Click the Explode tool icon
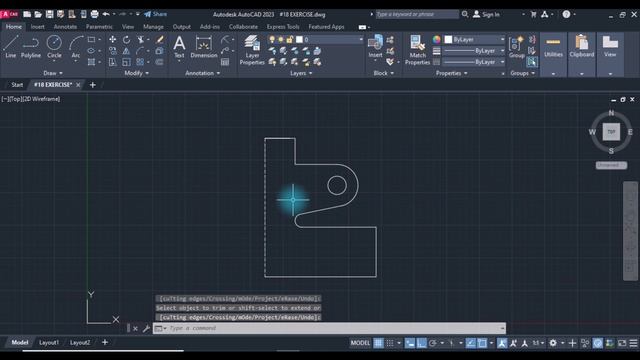This screenshot has height=360, width=640. [x=160, y=51]
